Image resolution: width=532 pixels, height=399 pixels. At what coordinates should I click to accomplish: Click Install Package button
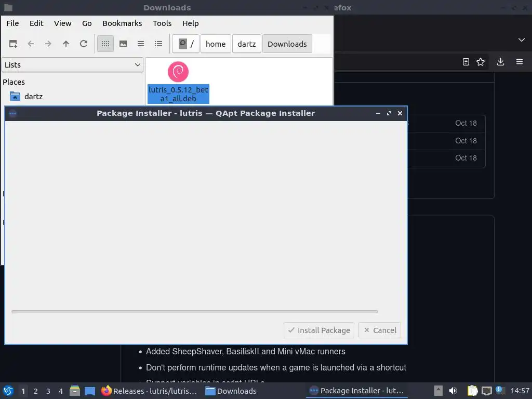pos(319,330)
